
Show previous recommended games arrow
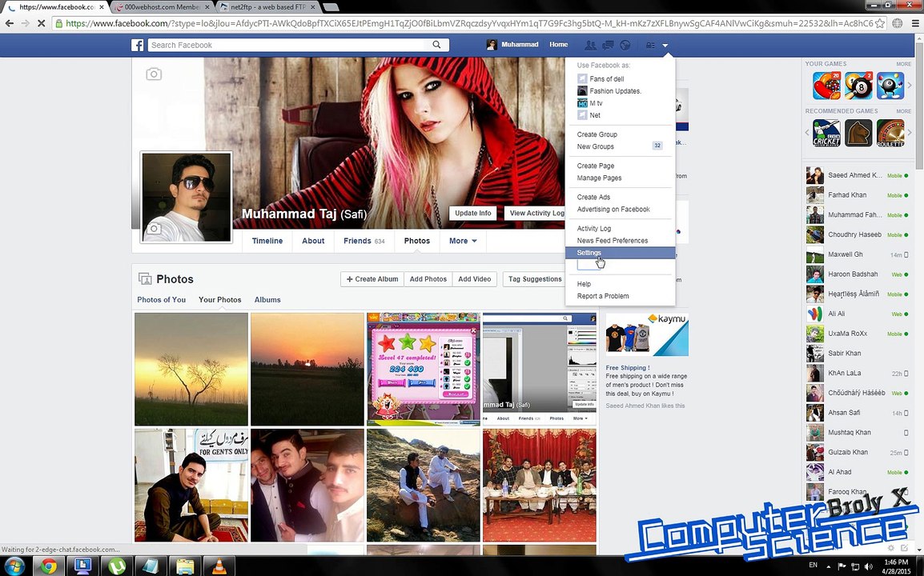(x=808, y=133)
